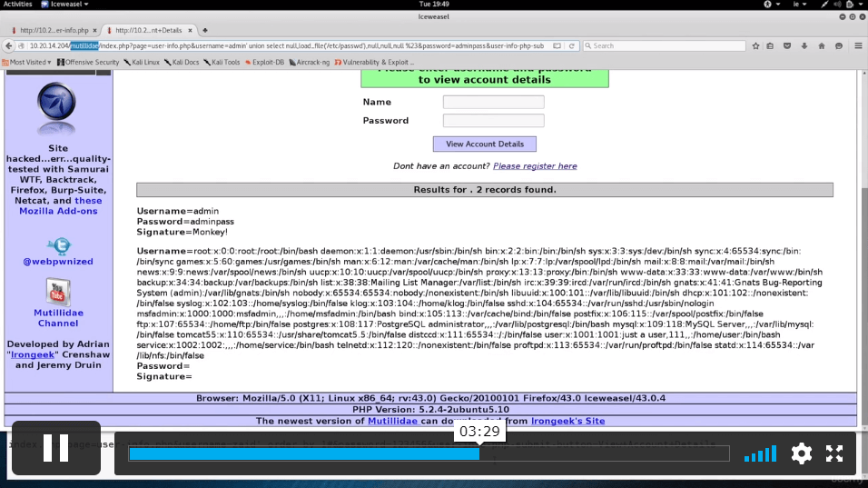The image size is (868, 488).
Task: Follow the Please register here link
Action: coord(535,166)
